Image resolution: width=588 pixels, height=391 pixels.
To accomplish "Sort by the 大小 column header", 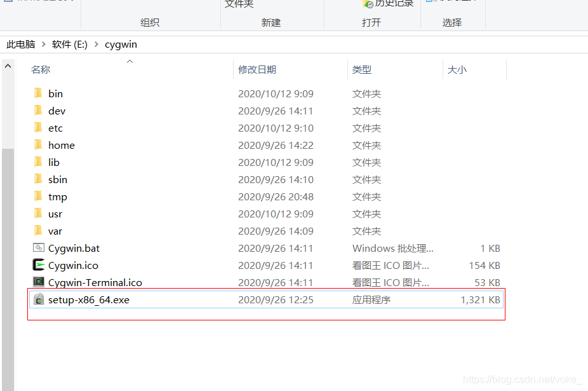I will 457,70.
